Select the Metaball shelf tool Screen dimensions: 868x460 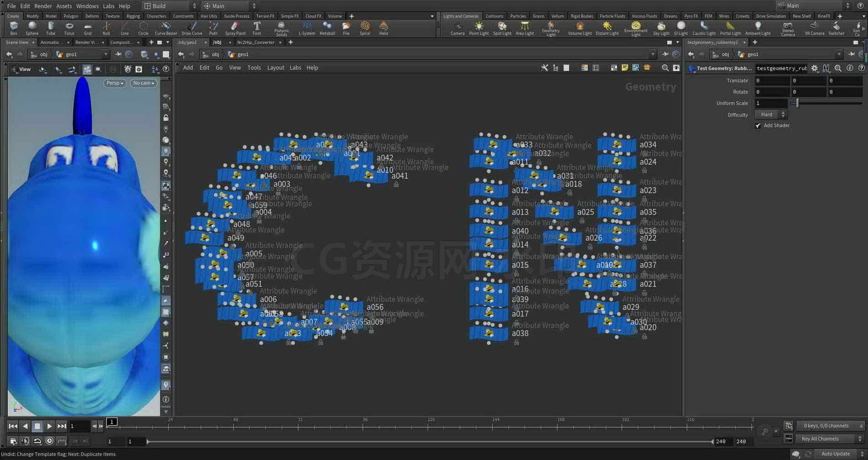(x=327, y=28)
